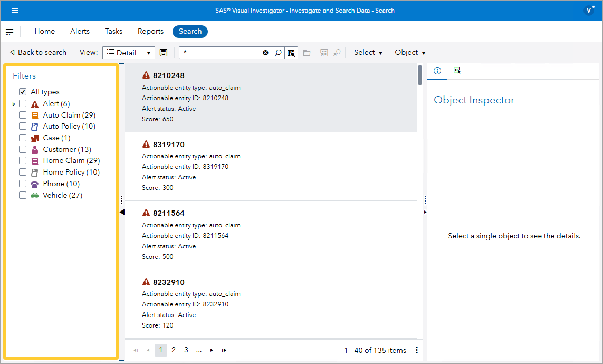Open the results options menu near the item count
The width and height of the screenshot is (603, 364).
point(417,350)
